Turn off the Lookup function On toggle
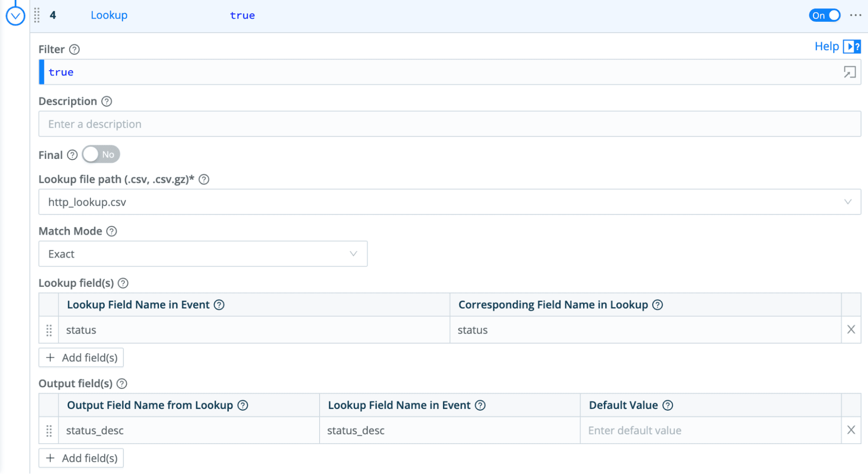868x474 pixels. click(x=824, y=15)
